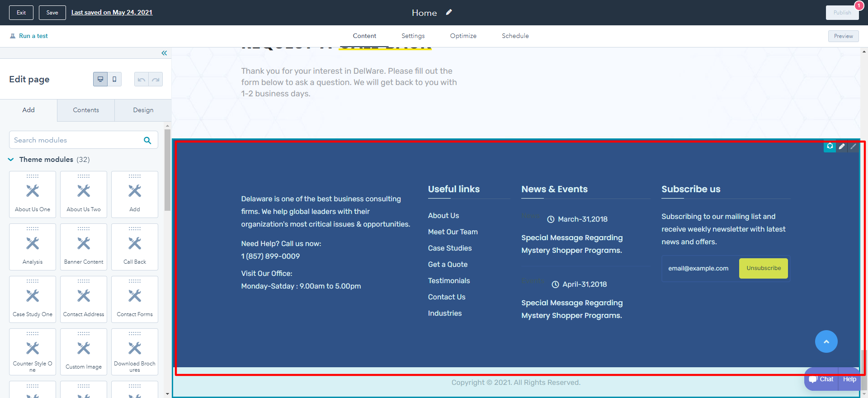868x398 pixels.
Task: Click the footer module edit pencil icon
Action: pos(841,147)
